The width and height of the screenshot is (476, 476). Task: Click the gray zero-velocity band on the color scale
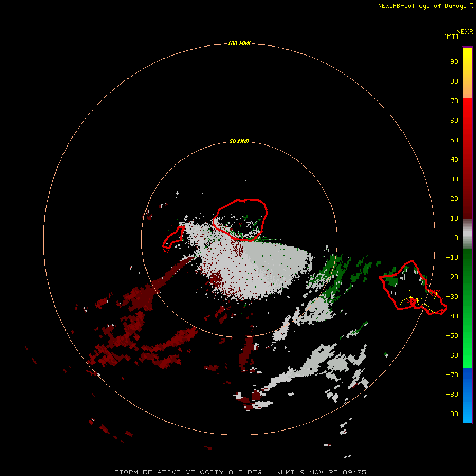[x=467, y=234]
